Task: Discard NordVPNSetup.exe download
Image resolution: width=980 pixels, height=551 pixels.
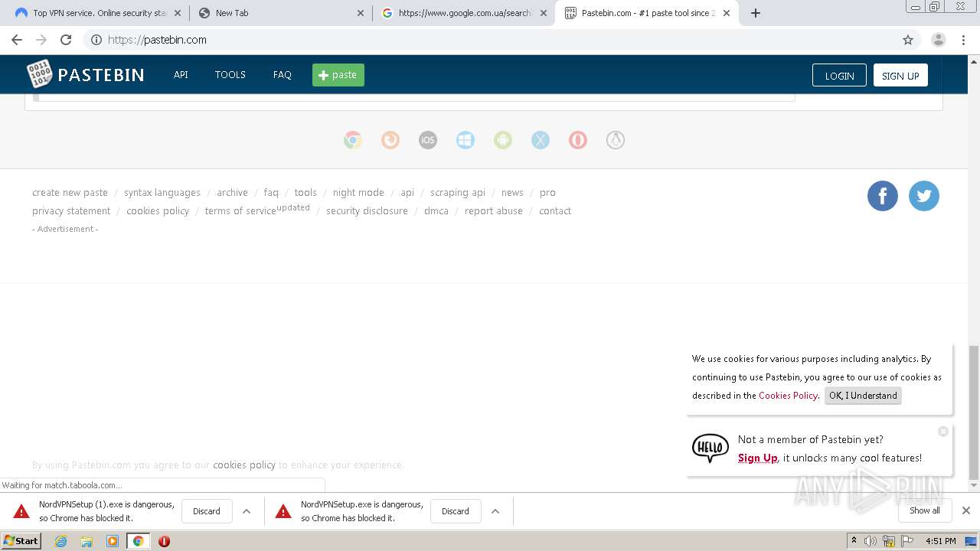Action: click(x=456, y=511)
